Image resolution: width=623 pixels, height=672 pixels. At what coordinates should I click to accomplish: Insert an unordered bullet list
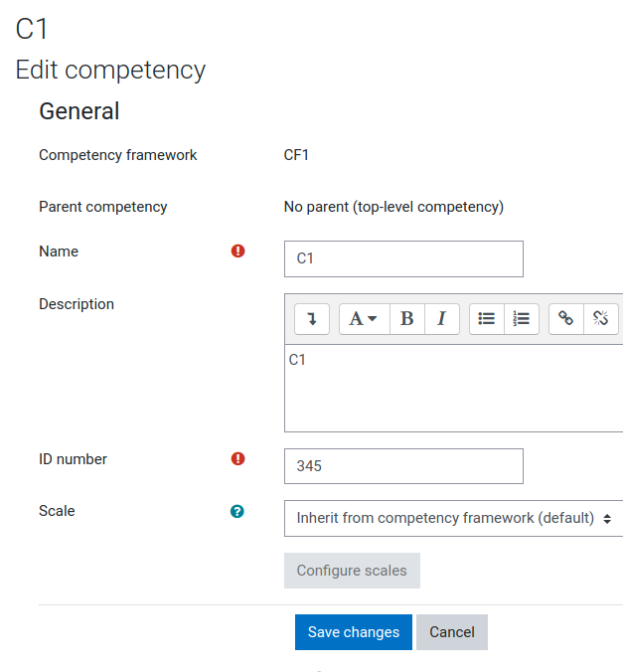pyautogui.click(x=486, y=319)
